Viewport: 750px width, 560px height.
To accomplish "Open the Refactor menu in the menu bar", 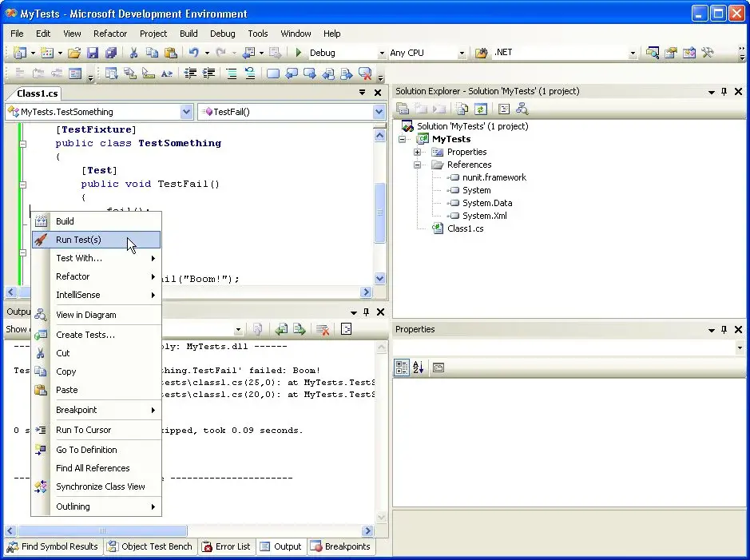I will click(x=110, y=34).
